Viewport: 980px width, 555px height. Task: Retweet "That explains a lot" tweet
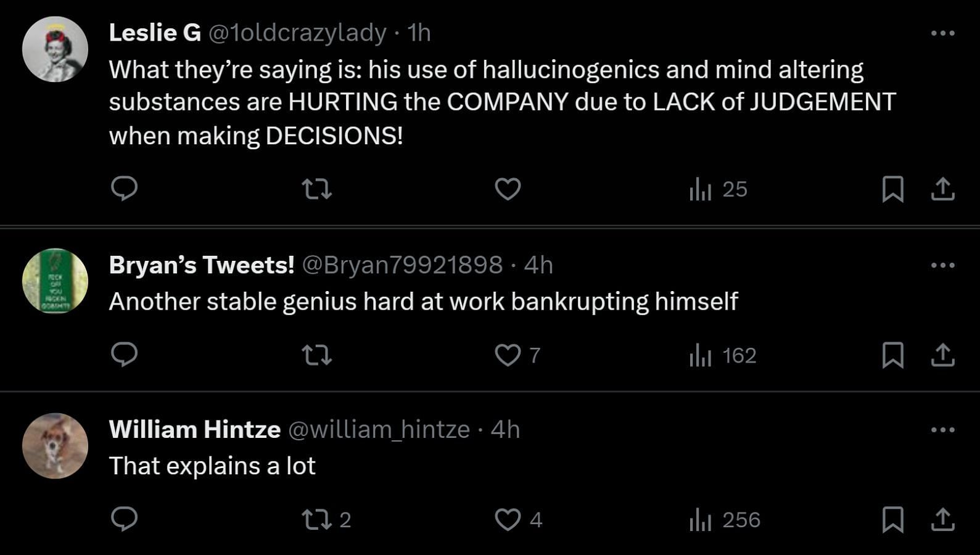pyautogui.click(x=317, y=519)
